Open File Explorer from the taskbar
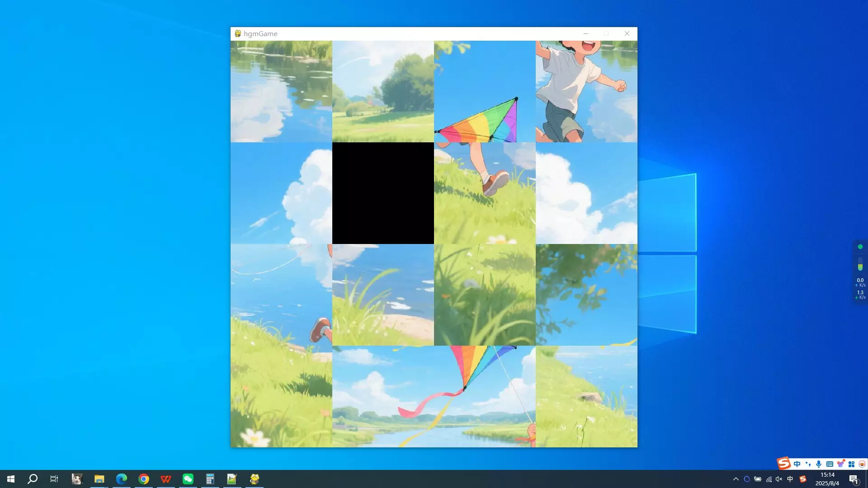 tap(100, 479)
